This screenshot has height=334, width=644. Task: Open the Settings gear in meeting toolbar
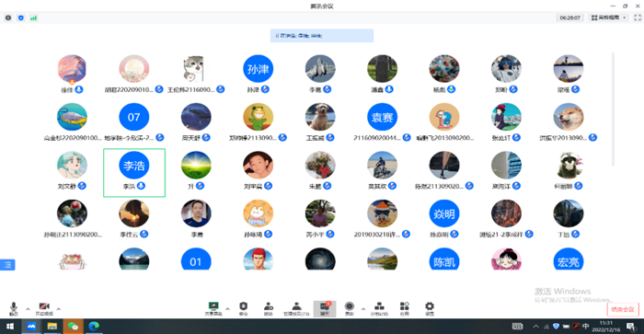tap(430, 308)
